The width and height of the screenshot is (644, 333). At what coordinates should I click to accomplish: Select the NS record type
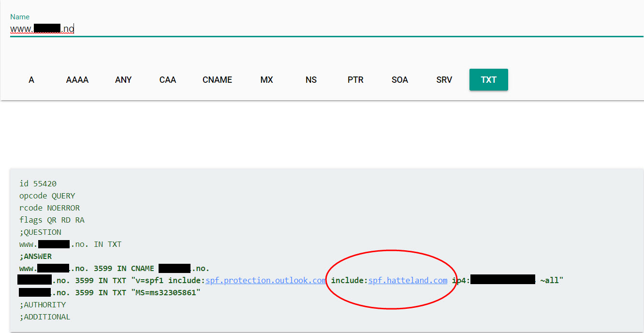pos(311,80)
